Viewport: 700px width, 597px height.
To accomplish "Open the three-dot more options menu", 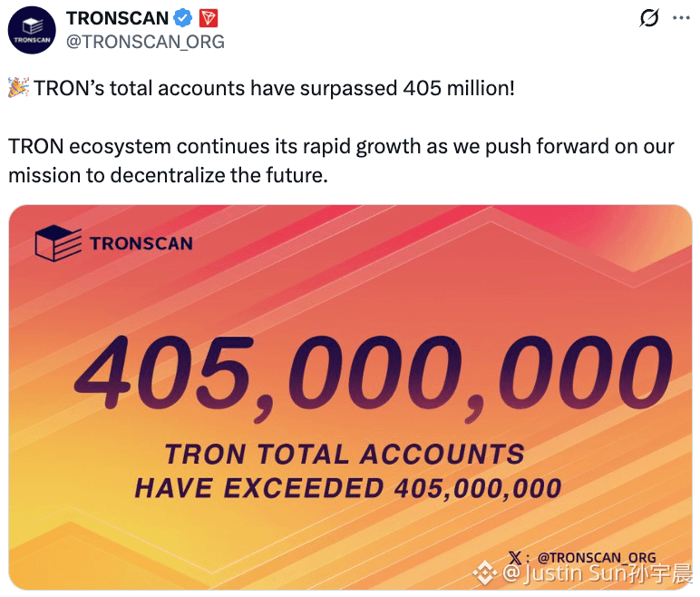I will pyautogui.click(x=681, y=18).
